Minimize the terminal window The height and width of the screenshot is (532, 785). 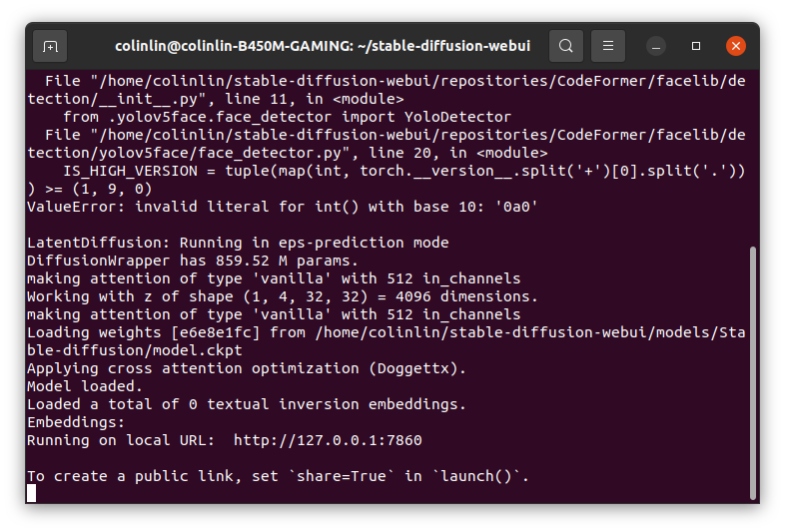click(x=656, y=46)
